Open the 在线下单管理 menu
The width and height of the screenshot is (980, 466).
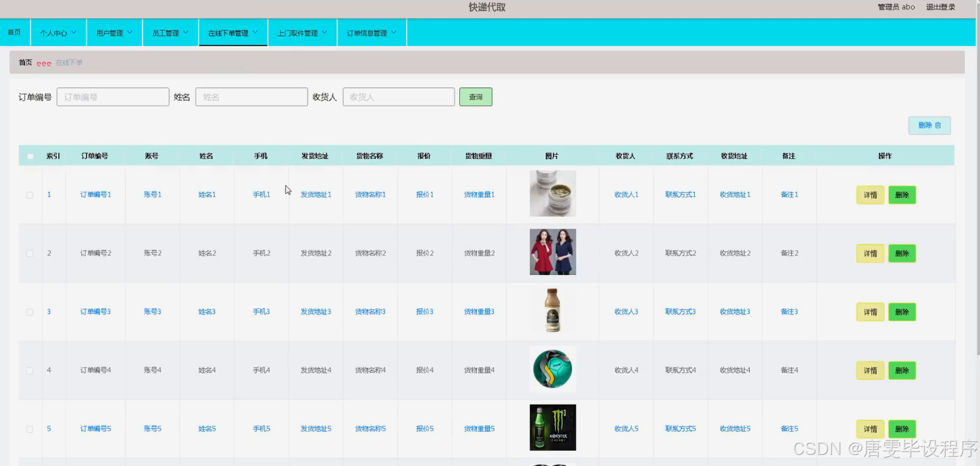233,33
